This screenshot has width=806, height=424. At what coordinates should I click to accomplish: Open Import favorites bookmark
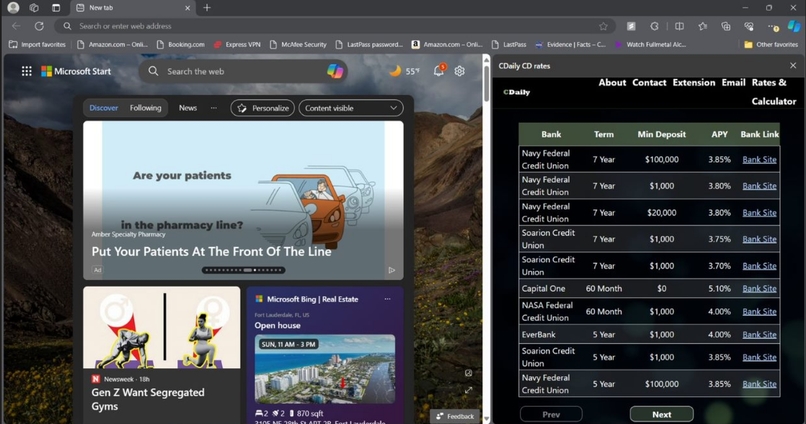click(x=38, y=45)
